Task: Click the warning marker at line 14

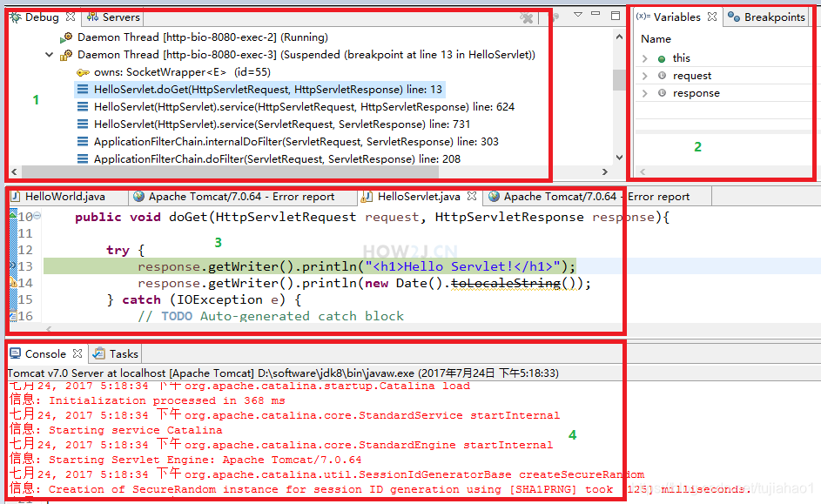Action: click(x=13, y=283)
